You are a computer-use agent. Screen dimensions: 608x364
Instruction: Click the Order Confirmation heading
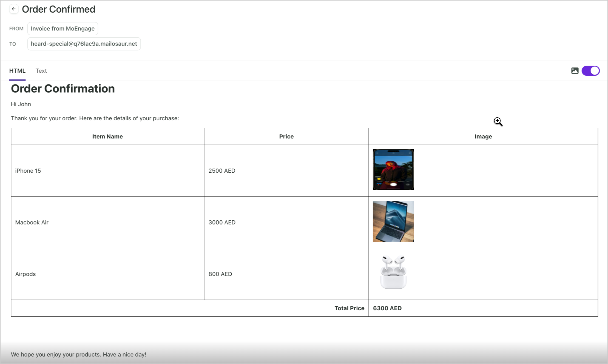[63, 89]
